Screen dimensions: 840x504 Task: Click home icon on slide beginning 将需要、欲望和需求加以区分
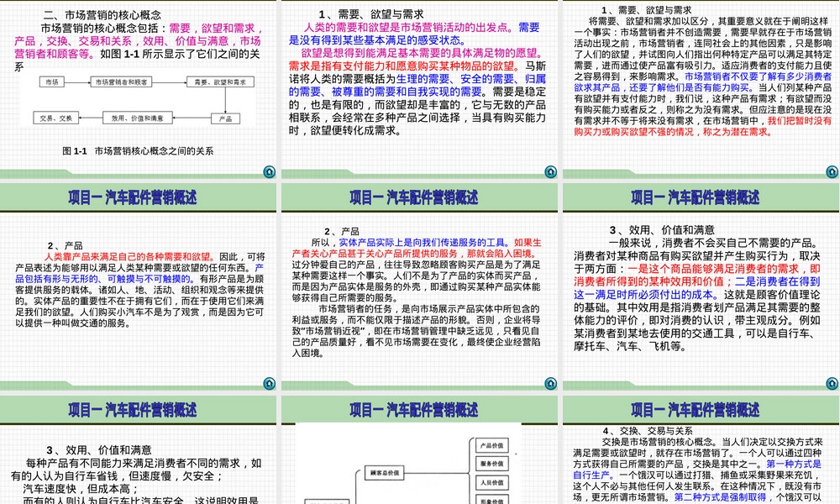click(x=832, y=172)
